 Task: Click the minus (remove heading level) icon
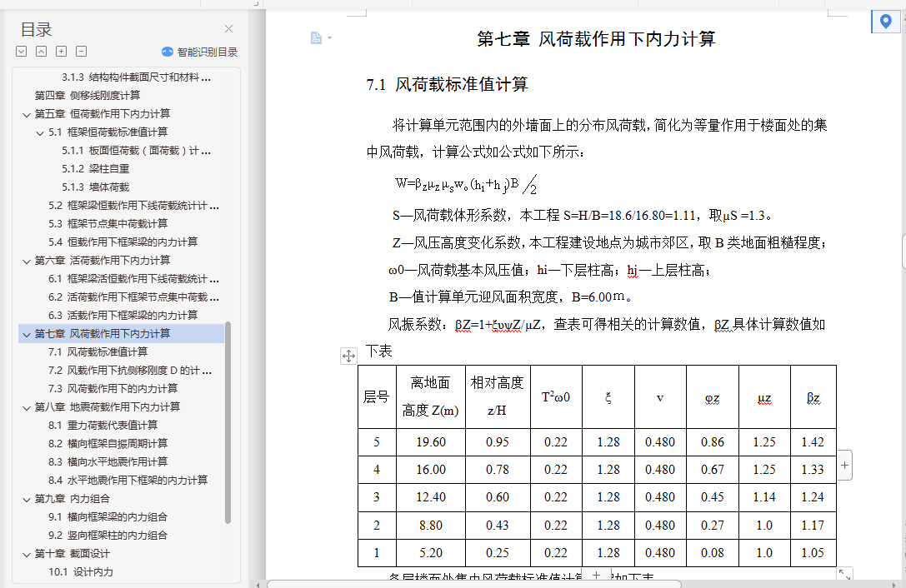tap(82, 52)
